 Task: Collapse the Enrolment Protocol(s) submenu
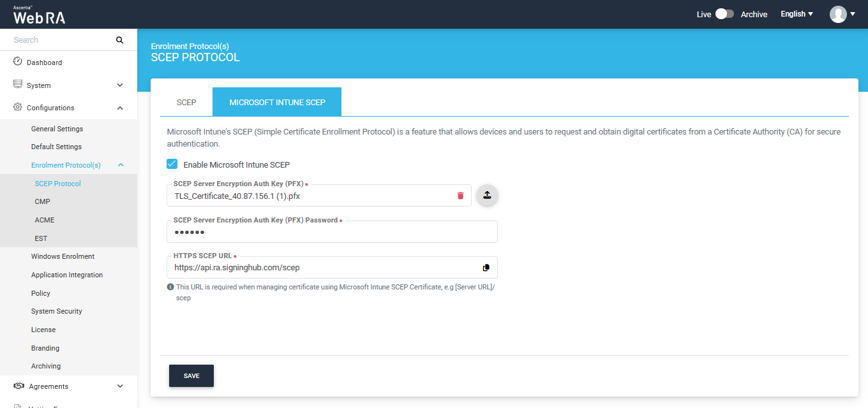pos(121,165)
